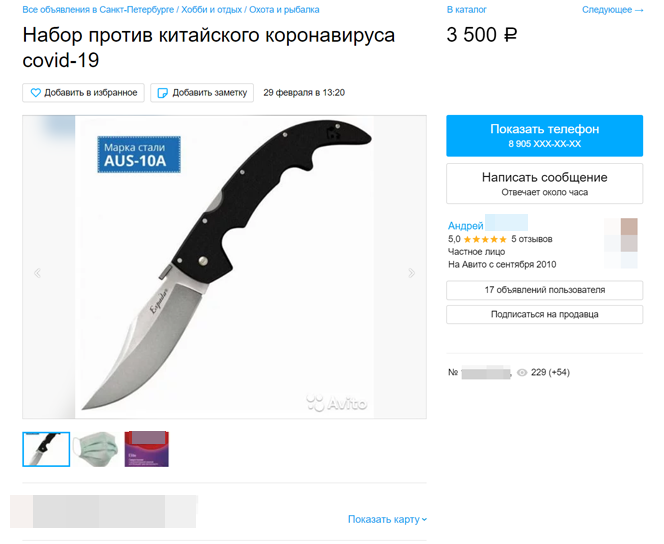Viewport: 664px width, 544px height.
Task: Select the knife photo thumbnail
Action: (46, 449)
